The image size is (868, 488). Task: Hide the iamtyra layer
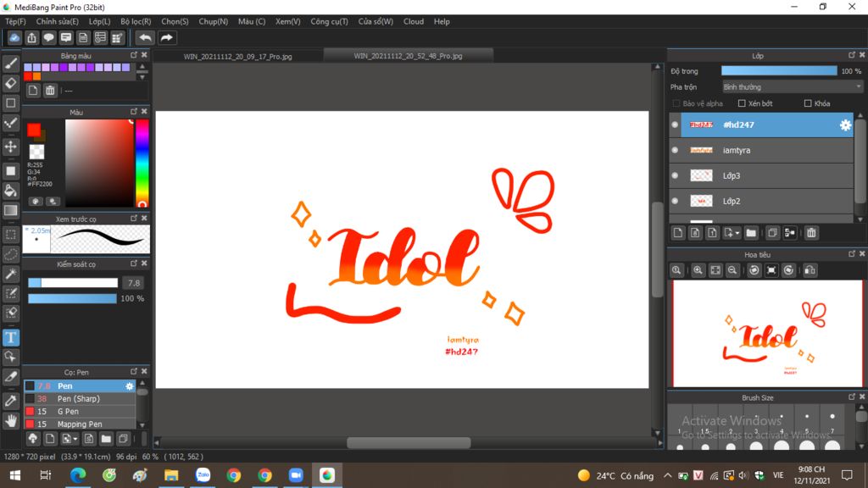coord(675,150)
